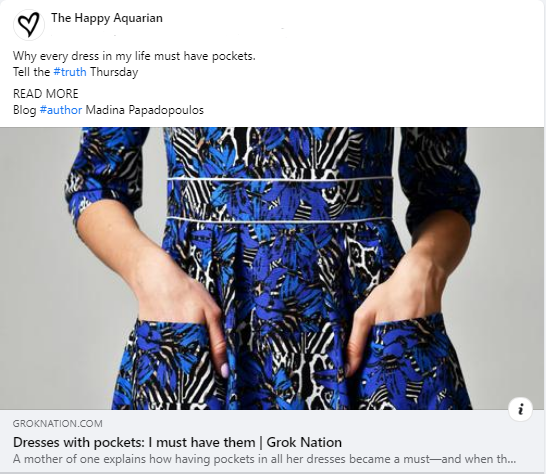
Task: Open the GROKNATION.COM source label
Action: click(58, 424)
